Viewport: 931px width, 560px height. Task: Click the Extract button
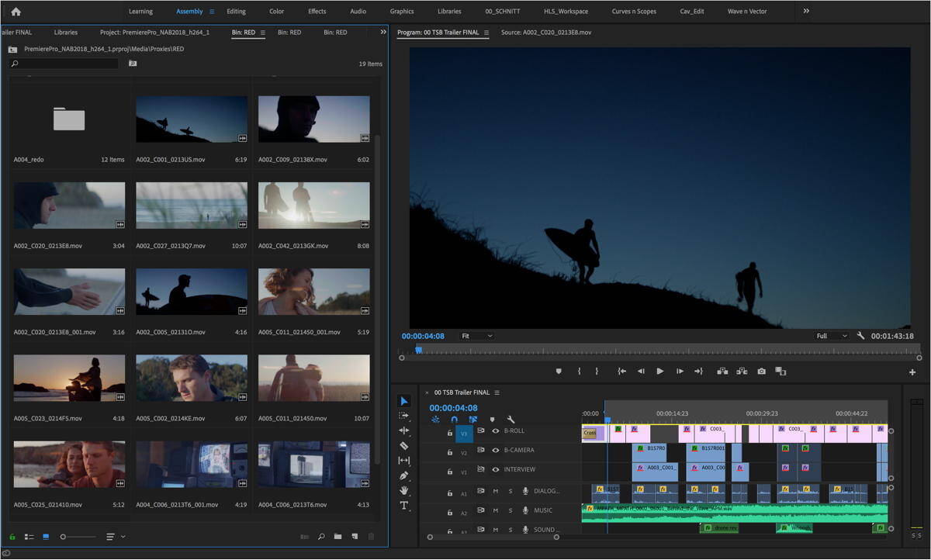click(x=742, y=372)
